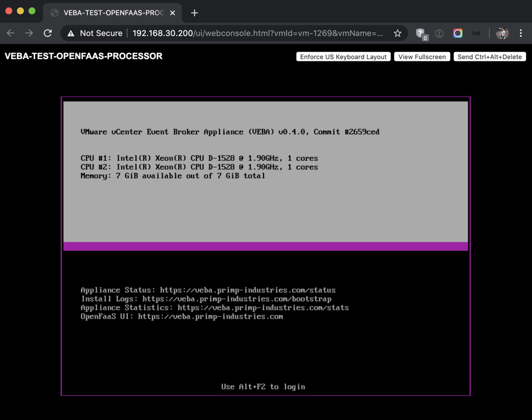The width and height of the screenshot is (532, 420).
Task: Open the Chrome profile avatar
Action: 502,34
